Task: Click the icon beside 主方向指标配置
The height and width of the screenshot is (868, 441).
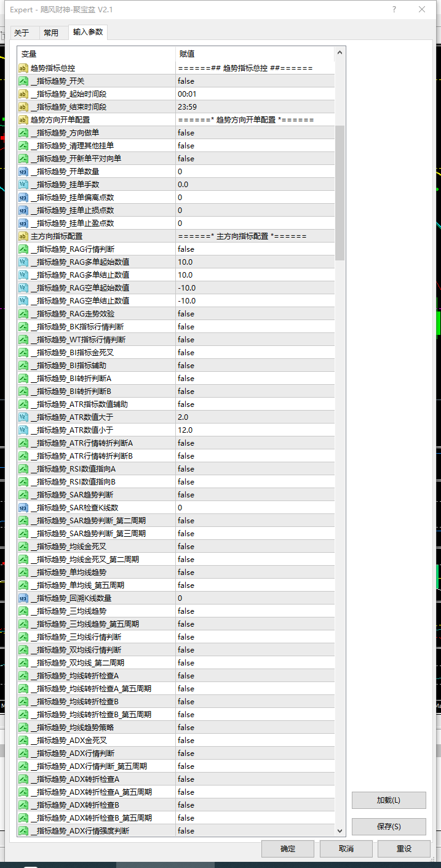Action: pos(23,236)
